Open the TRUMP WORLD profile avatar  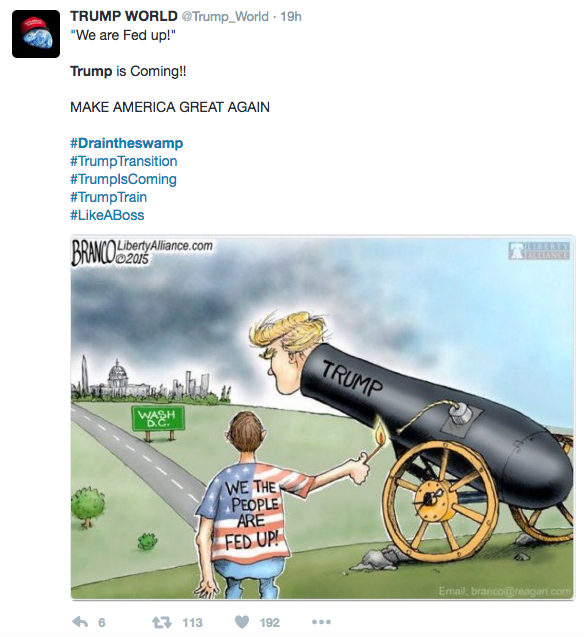[x=36, y=34]
